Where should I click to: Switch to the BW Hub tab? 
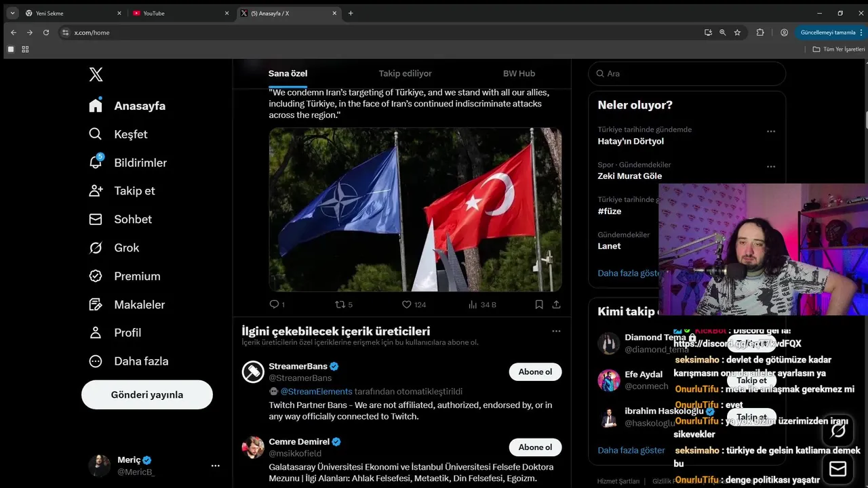coord(519,73)
